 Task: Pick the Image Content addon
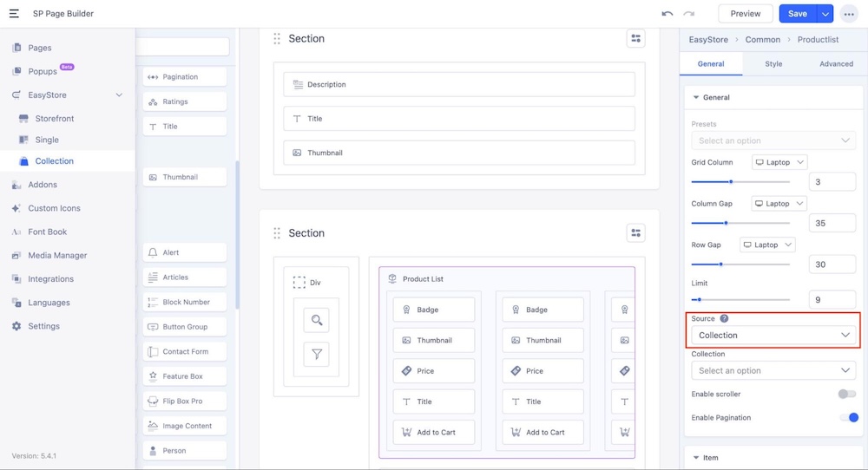click(185, 426)
